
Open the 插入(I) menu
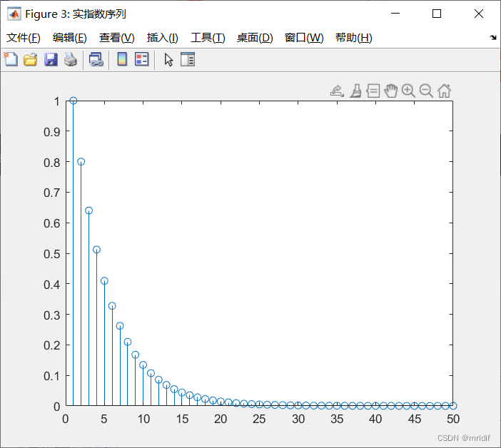[162, 38]
